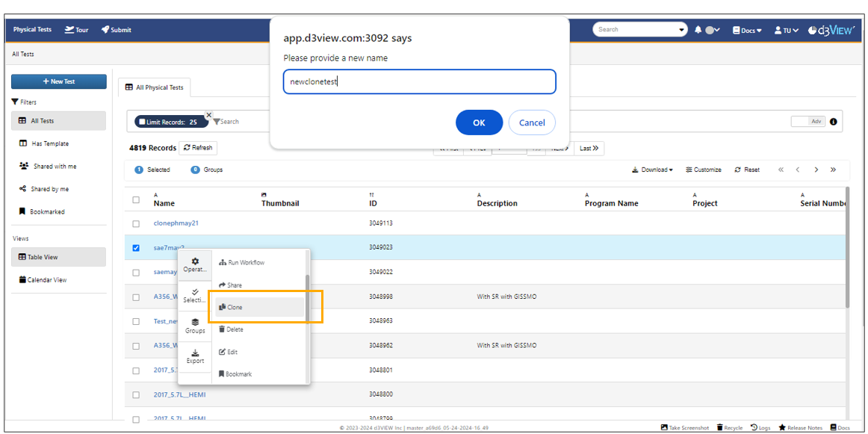Choose Run Workflow from the context menu
This screenshot has height=434, width=868.
click(x=259, y=262)
